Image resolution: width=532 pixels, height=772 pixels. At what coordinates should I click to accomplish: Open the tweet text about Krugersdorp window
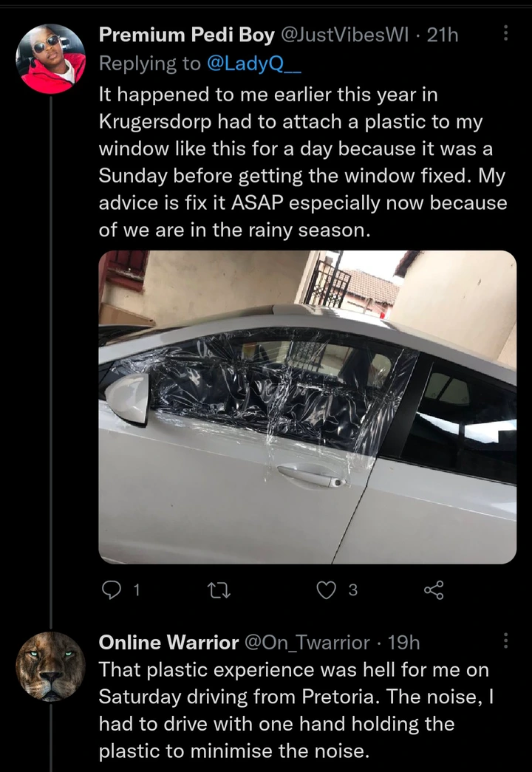click(x=303, y=162)
